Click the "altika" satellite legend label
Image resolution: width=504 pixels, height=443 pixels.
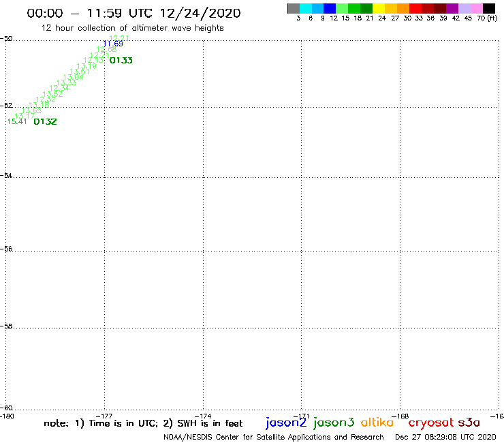(x=377, y=422)
